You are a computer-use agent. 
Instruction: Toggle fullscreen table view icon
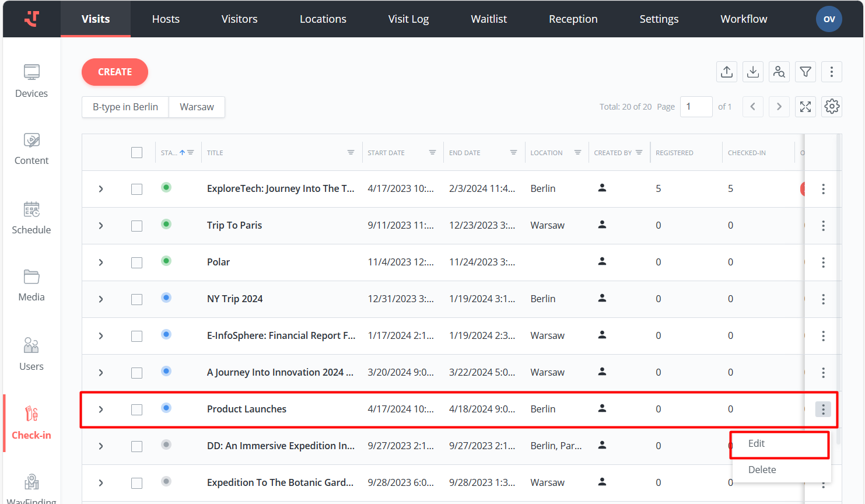(x=805, y=107)
